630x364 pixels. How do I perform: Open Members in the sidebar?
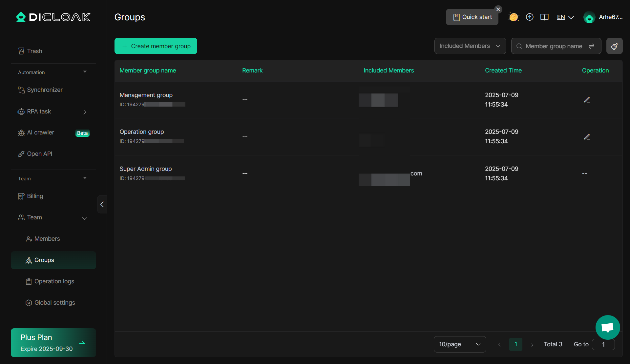click(x=47, y=239)
